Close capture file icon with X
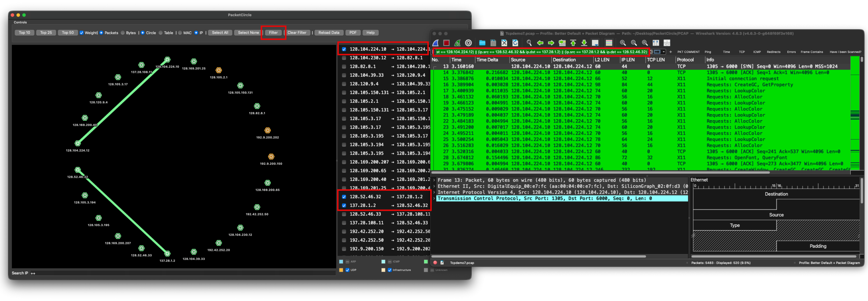Image resolution: width=868 pixels, height=301 pixels. [504, 43]
